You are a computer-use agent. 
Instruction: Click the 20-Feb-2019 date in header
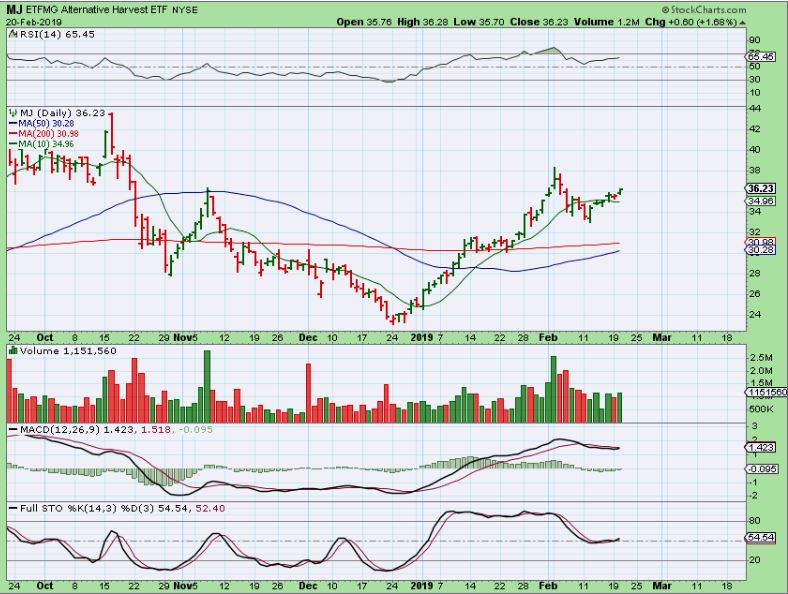(32, 21)
